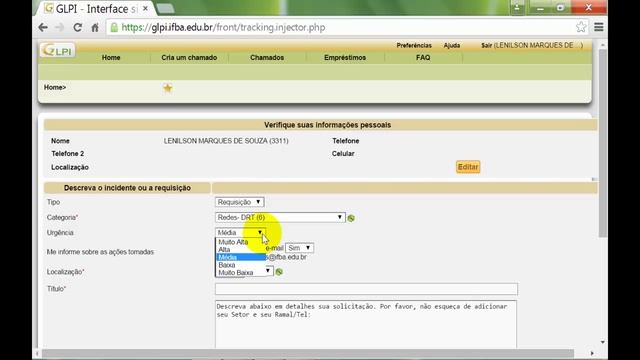
Task: Open the Chrome hamburger menu
Action: pos(598,27)
